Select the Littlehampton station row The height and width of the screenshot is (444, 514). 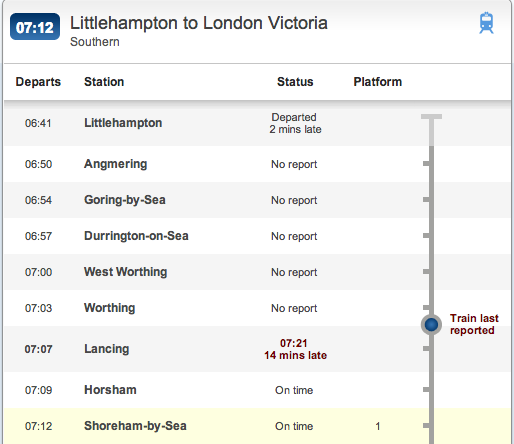[257, 123]
